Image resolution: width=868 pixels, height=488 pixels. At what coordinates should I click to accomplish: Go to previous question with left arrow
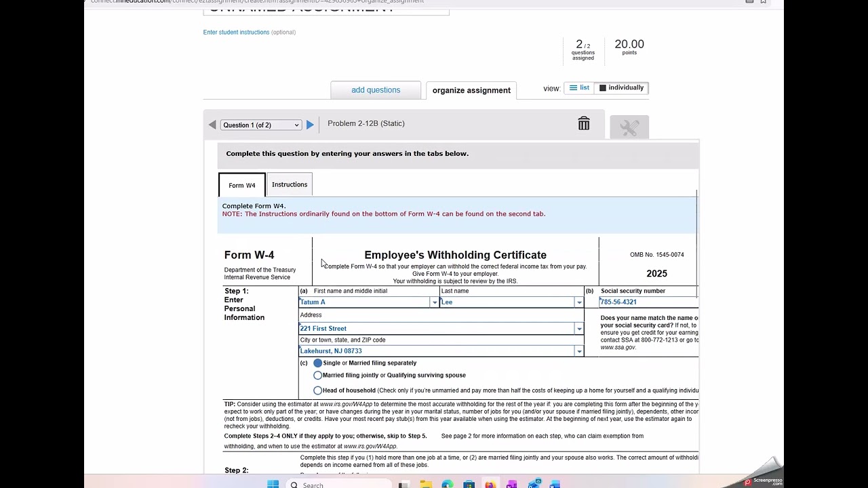pyautogui.click(x=212, y=125)
